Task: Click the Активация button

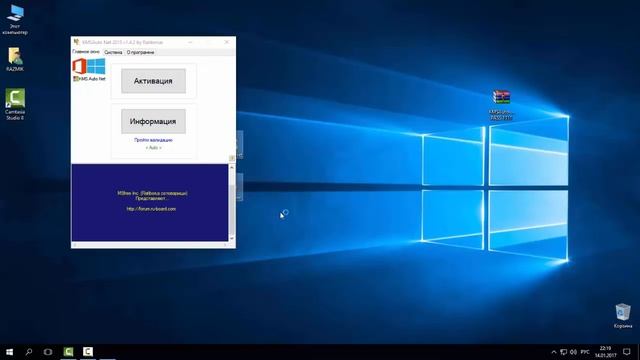Action: [x=153, y=81]
